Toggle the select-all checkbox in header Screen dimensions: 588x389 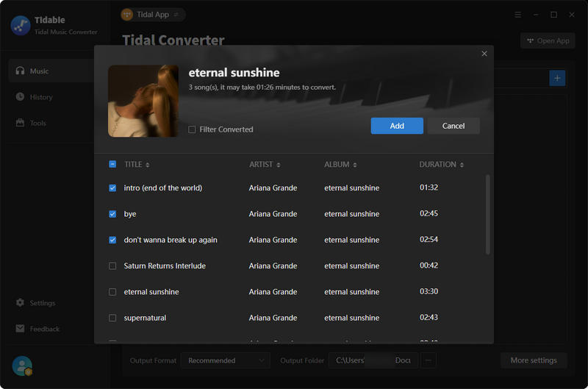pos(112,164)
